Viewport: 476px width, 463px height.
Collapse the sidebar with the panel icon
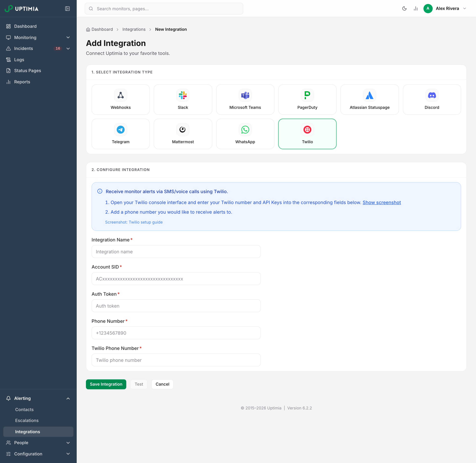pyautogui.click(x=67, y=8)
